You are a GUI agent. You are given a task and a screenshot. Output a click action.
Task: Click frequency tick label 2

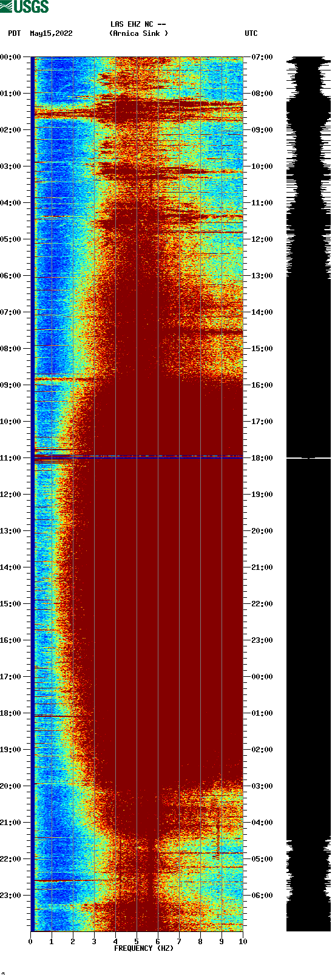(73, 942)
